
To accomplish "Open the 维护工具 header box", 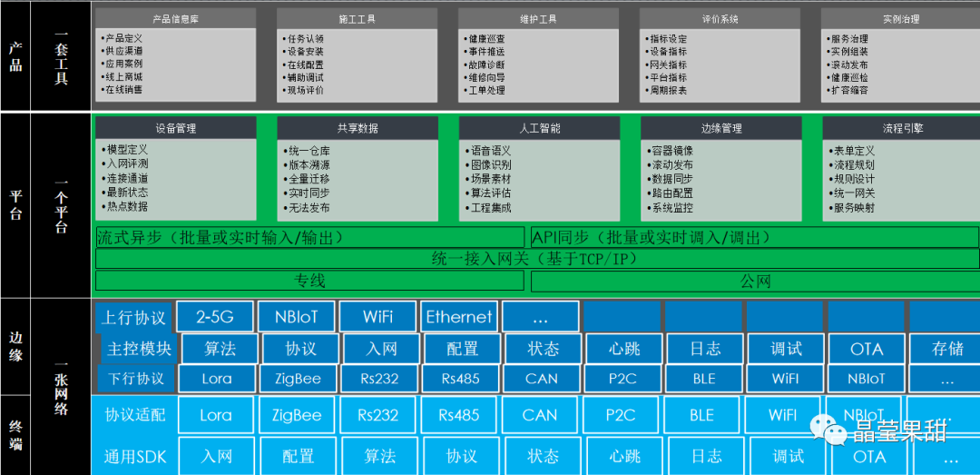I will 538,19.
